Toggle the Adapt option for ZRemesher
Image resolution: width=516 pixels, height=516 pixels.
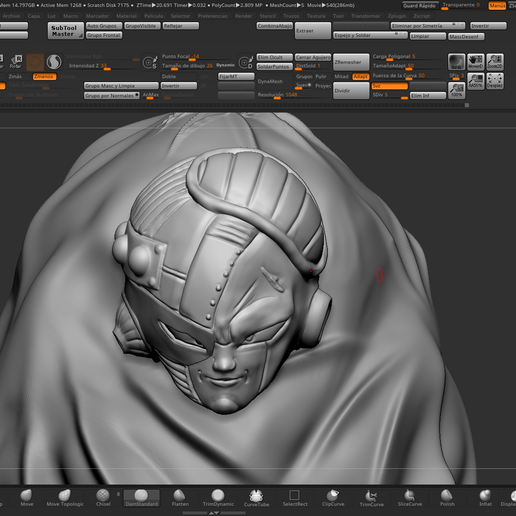[x=361, y=77]
